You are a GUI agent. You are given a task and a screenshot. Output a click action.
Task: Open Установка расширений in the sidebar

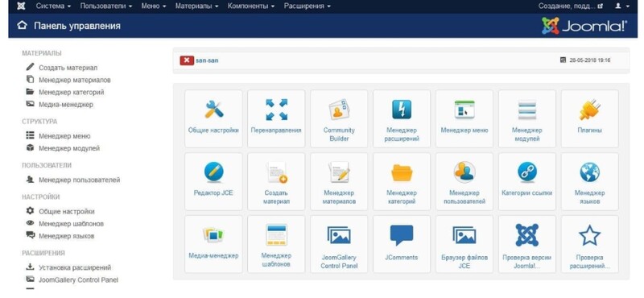pyautogui.click(x=68, y=267)
